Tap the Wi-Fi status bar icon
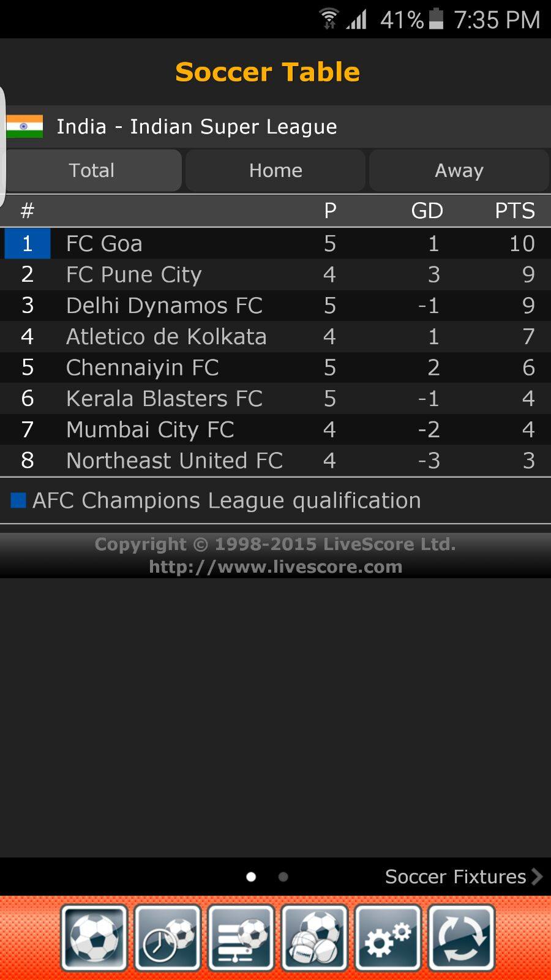Image resolution: width=551 pixels, height=980 pixels. (x=329, y=19)
